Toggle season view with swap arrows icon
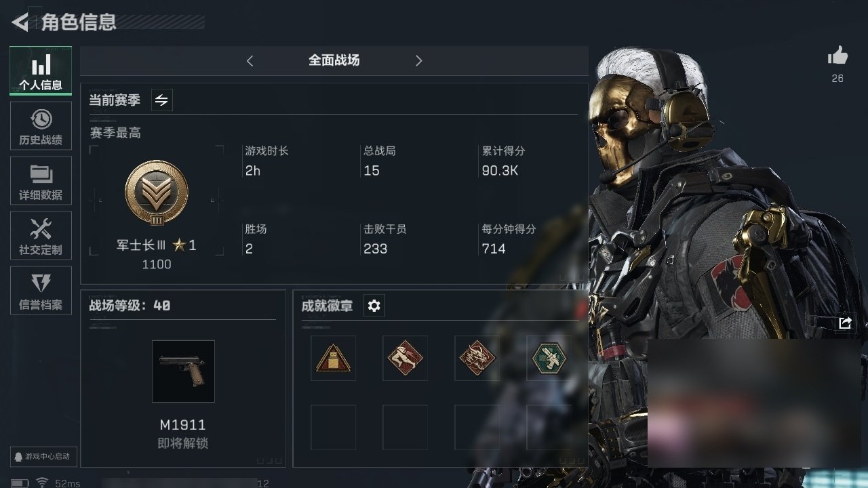 point(161,100)
